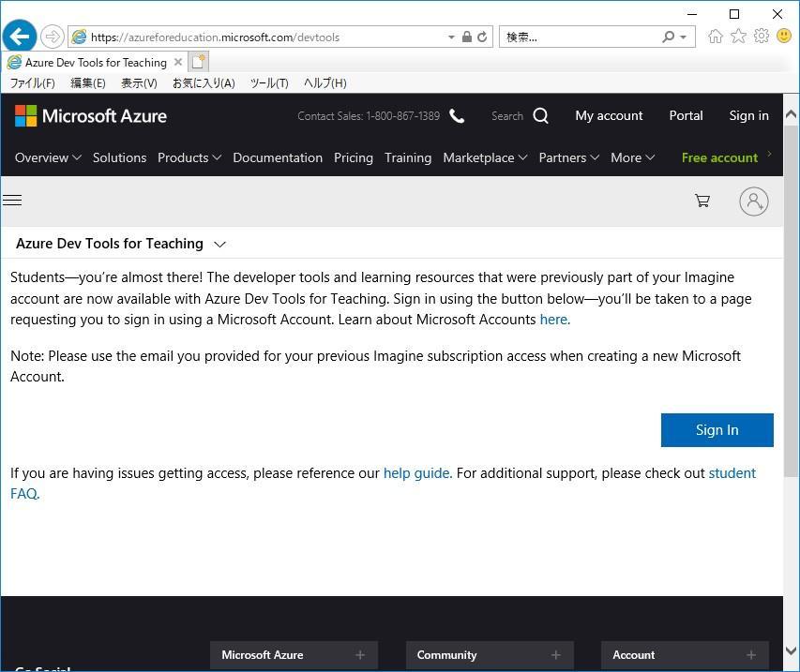This screenshot has height=672, width=800.
Task: Send feedback via the smiley face icon
Action: (x=784, y=36)
